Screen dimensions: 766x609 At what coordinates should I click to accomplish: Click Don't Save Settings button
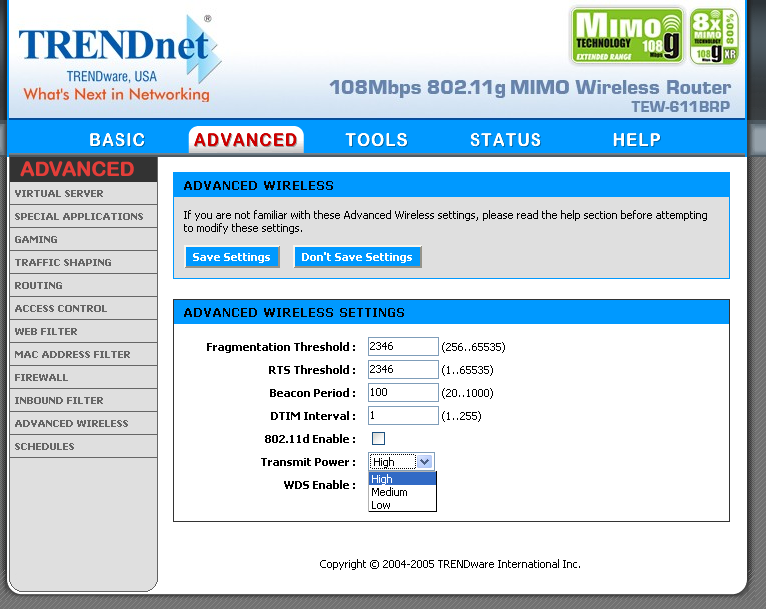357,257
